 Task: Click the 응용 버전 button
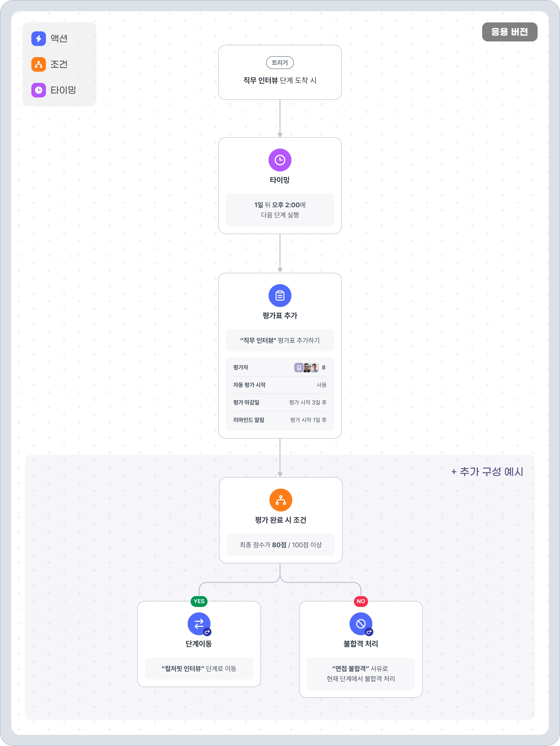[x=509, y=32]
